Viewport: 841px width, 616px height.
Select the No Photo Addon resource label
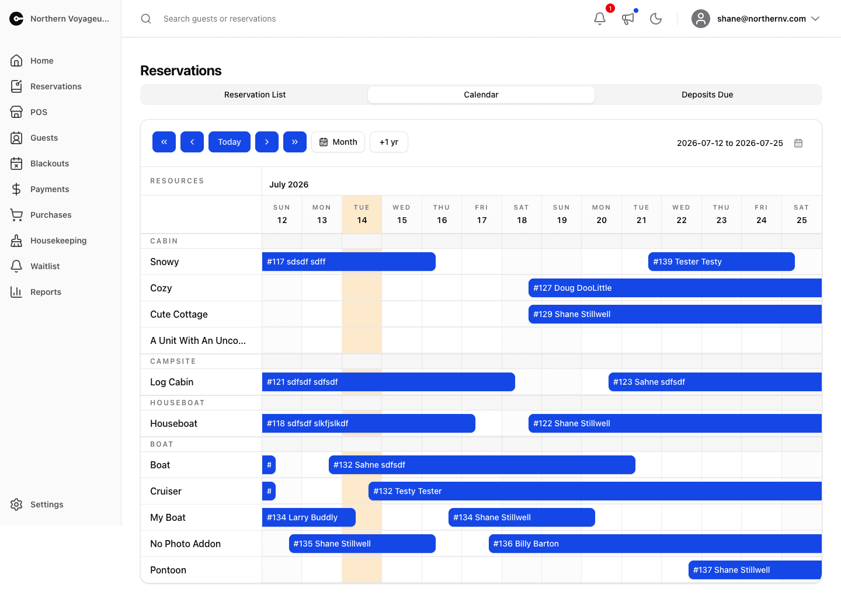[x=185, y=544]
